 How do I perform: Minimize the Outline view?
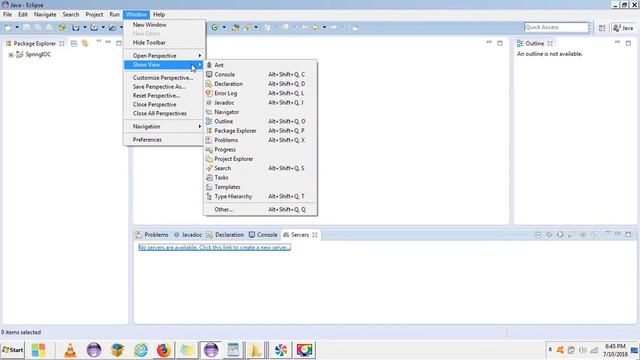click(x=617, y=42)
